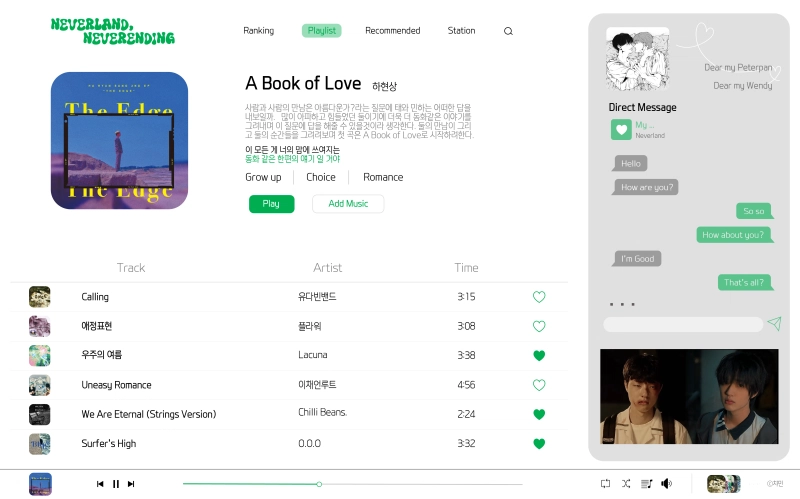Focus the direct message text input
Viewport: 800px width, 499px height.
[683, 325]
